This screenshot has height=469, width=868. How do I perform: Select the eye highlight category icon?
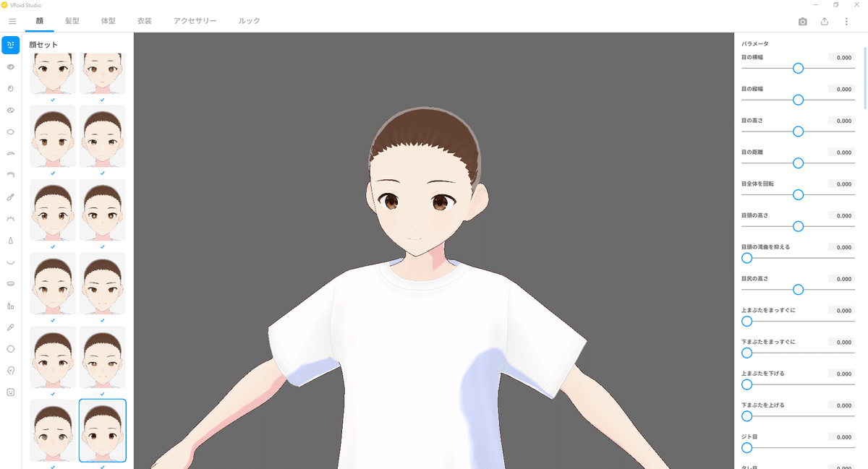click(x=11, y=110)
